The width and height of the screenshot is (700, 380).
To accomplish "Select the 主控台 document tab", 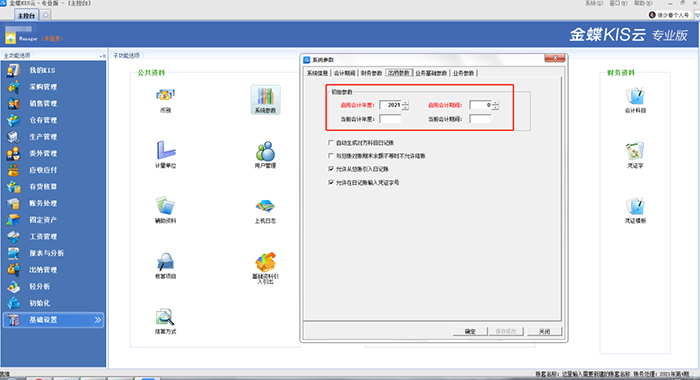I will [x=26, y=16].
